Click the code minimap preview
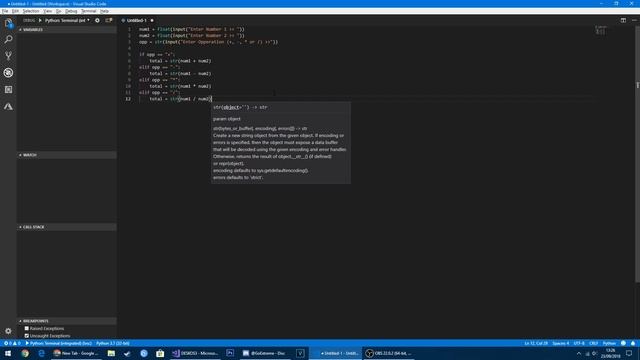This screenshot has width=640, height=360. tap(600, 31)
